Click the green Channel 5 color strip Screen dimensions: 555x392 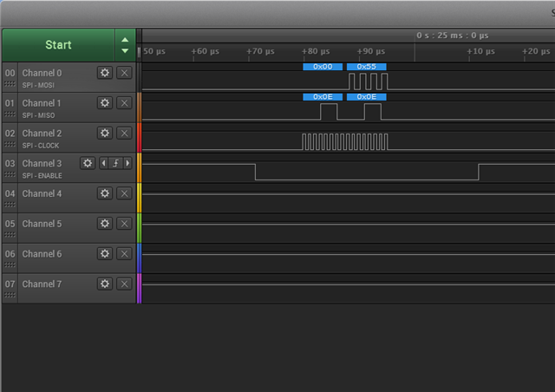tap(139, 228)
